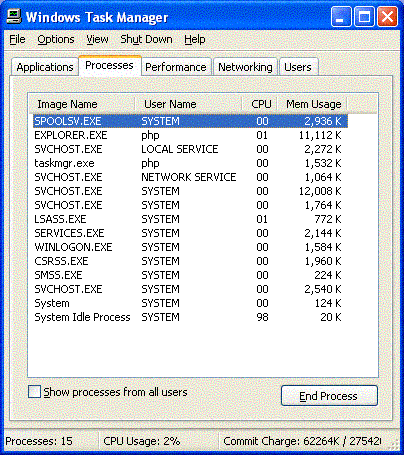Sort by Image Name column header

click(82, 104)
